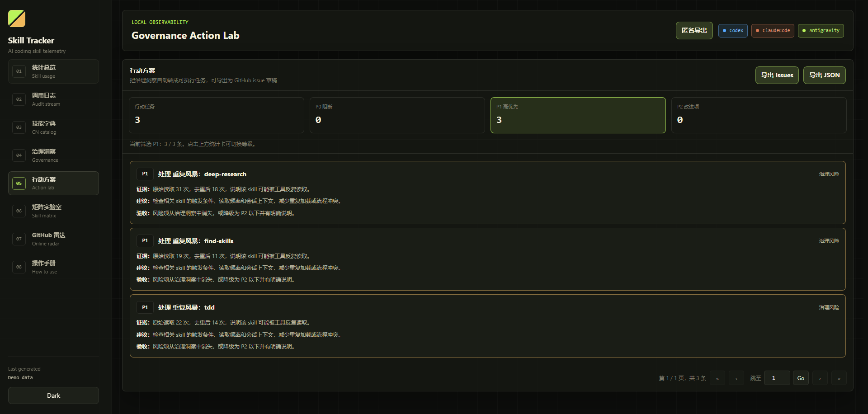Viewport: 868px width, 414px height.
Task: Click evidence line 原始读取 31 次
Action: 224,189
